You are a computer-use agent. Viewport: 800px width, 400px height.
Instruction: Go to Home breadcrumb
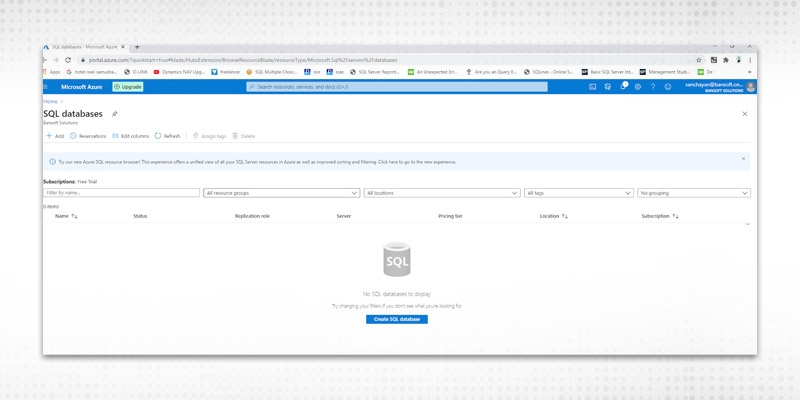[x=50, y=102]
